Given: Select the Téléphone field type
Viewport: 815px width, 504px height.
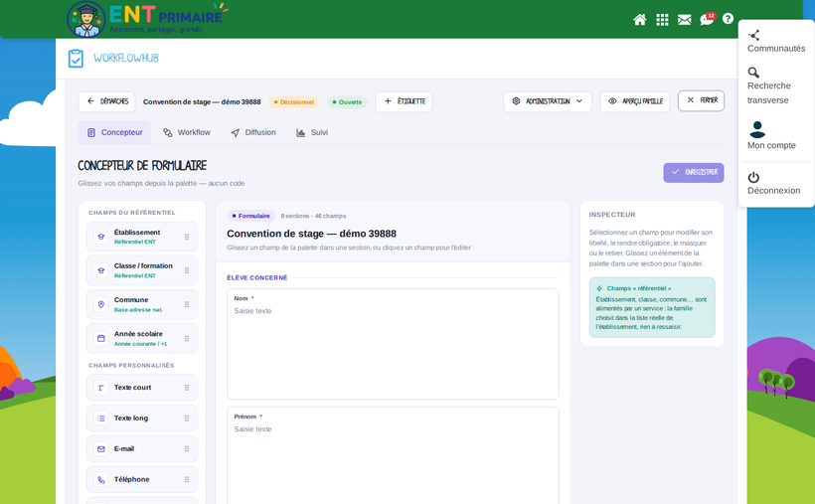Looking at the screenshot, I should coord(142,479).
